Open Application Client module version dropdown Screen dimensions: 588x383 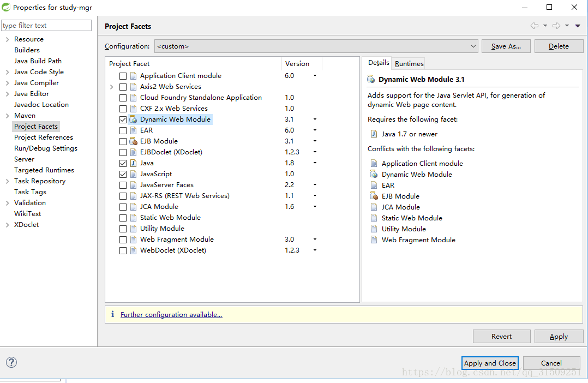click(x=315, y=76)
